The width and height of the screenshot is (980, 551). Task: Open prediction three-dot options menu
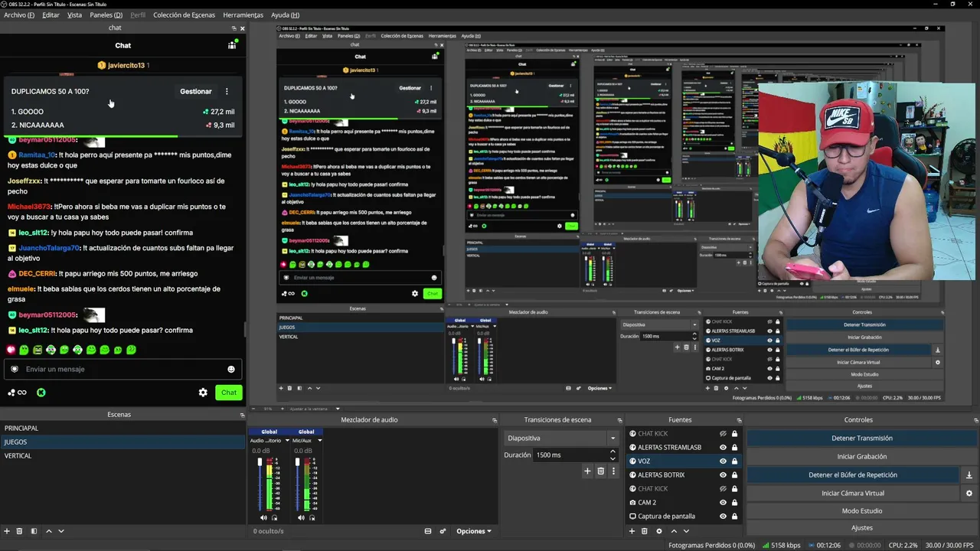click(227, 91)
